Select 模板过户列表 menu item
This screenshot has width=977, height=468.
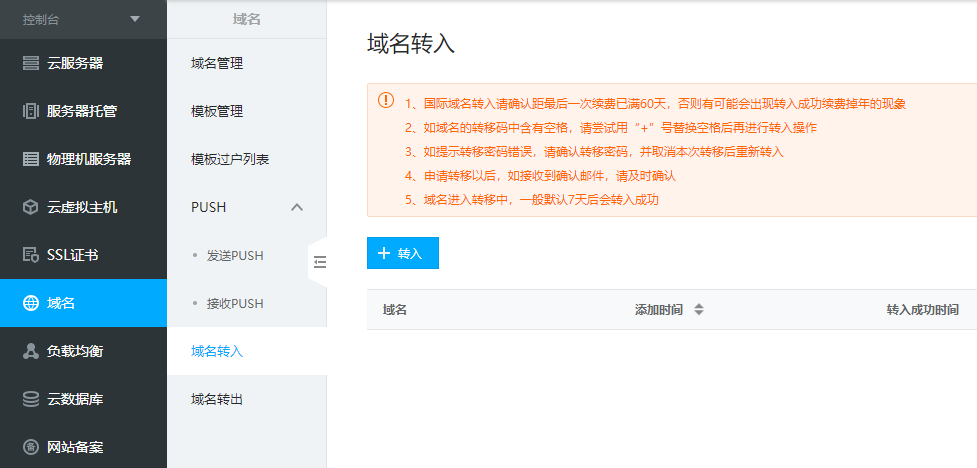230,159
